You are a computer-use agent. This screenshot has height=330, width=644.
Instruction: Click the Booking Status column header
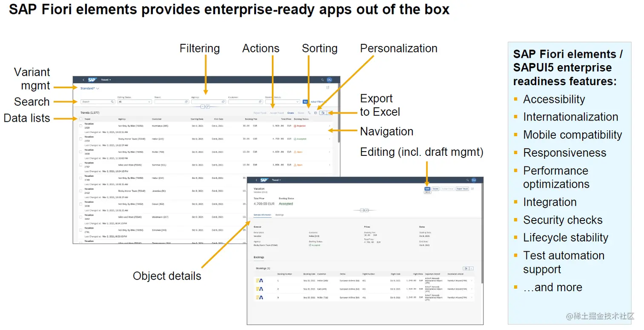click(x=301, y=119)
